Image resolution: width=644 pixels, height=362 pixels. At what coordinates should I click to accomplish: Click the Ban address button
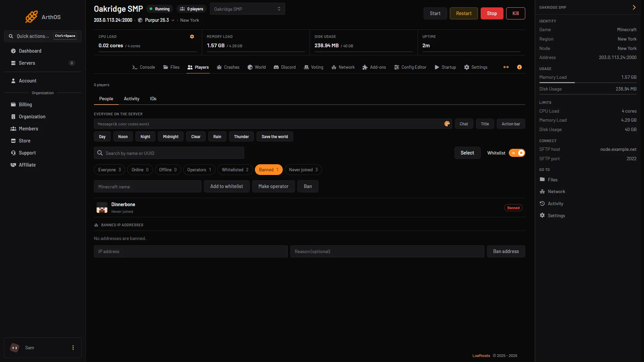pos(506,251)
